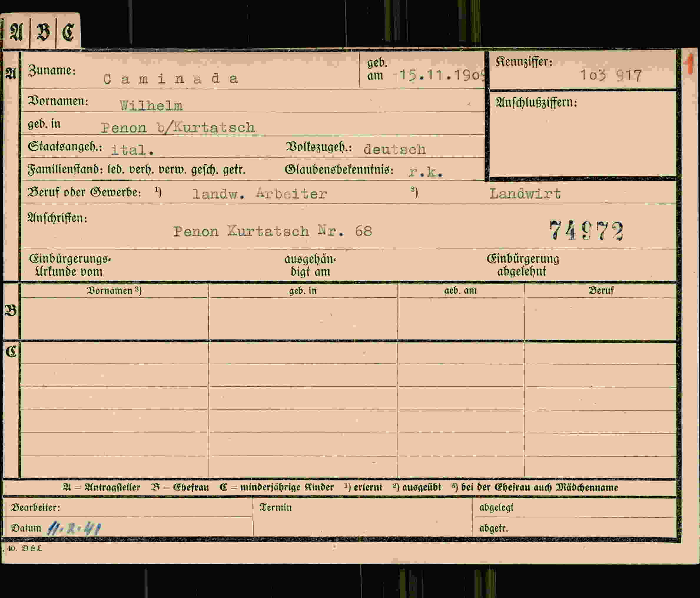
Task: Click the legend 'C = minderjährige Kinder'
Action: click(276, 487)
